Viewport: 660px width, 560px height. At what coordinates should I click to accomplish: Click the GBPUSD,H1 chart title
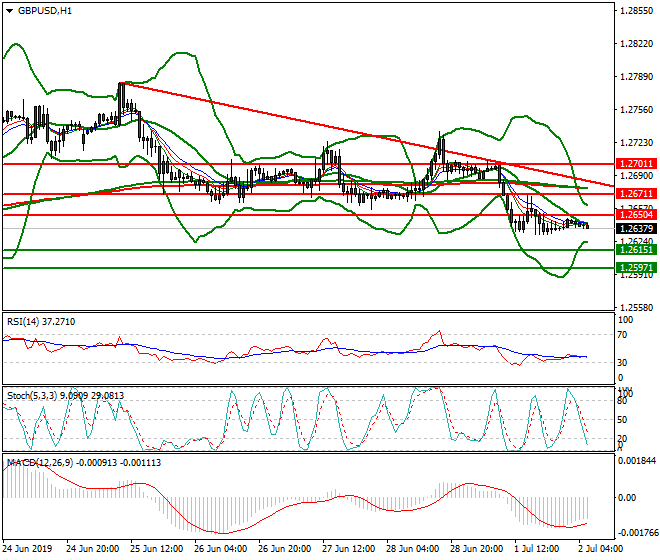click(45, 11)
